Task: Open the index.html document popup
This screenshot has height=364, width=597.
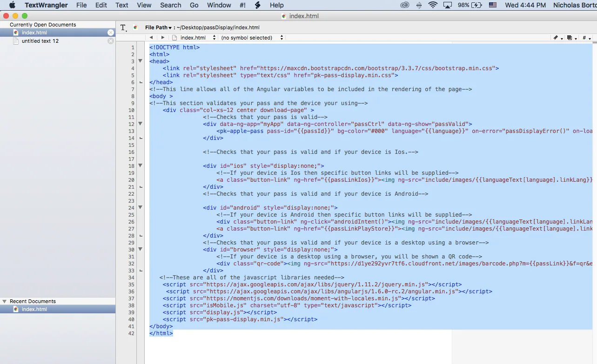Action: (194, 38)
